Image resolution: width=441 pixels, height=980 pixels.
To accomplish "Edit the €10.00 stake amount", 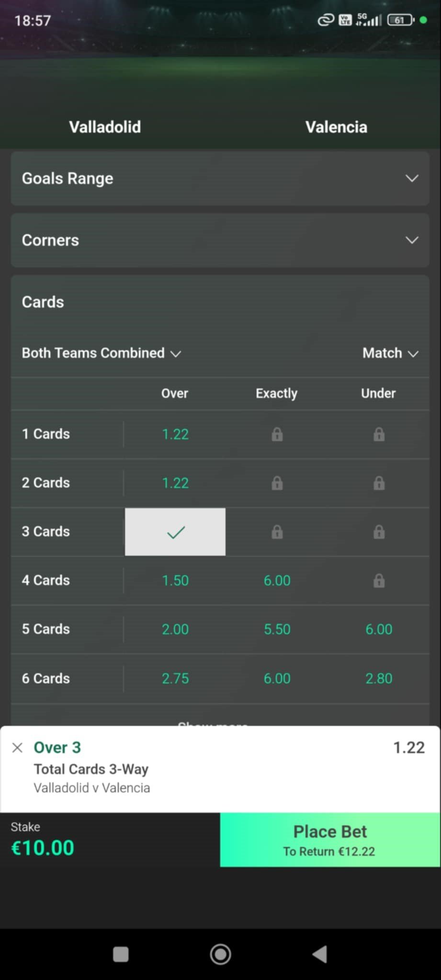I will point(43,848).
